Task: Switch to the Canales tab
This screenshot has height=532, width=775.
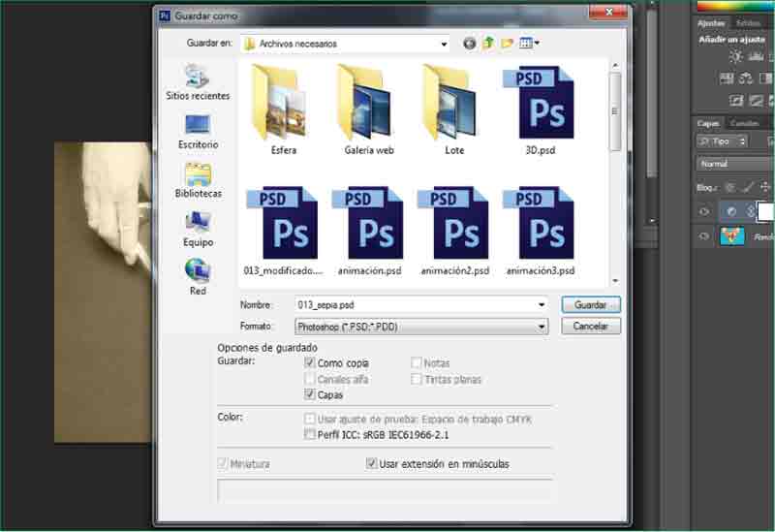Action: tap(744, 123)
